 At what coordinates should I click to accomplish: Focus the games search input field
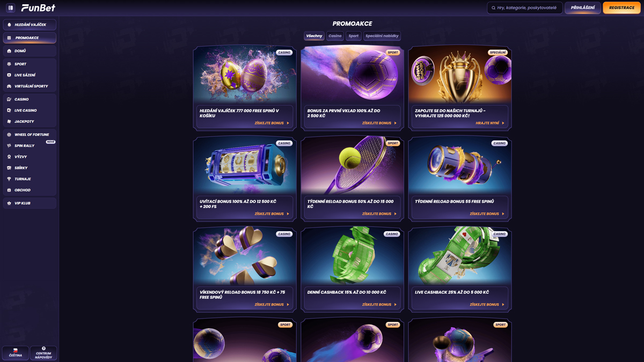[x=525, y=8]
